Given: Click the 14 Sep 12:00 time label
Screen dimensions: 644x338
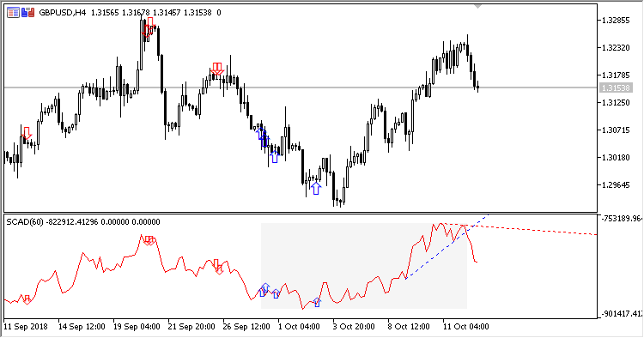Looking at the screenshot, I should pyautogui.click(x=82, y=327).
